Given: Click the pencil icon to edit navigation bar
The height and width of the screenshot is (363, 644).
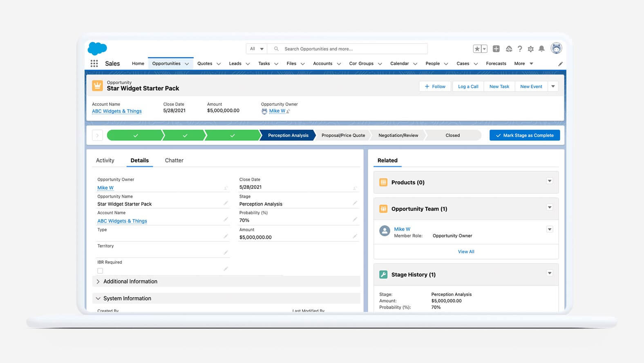Looking at the screenshot, I should pyautogui.click(x=560, y=64).
